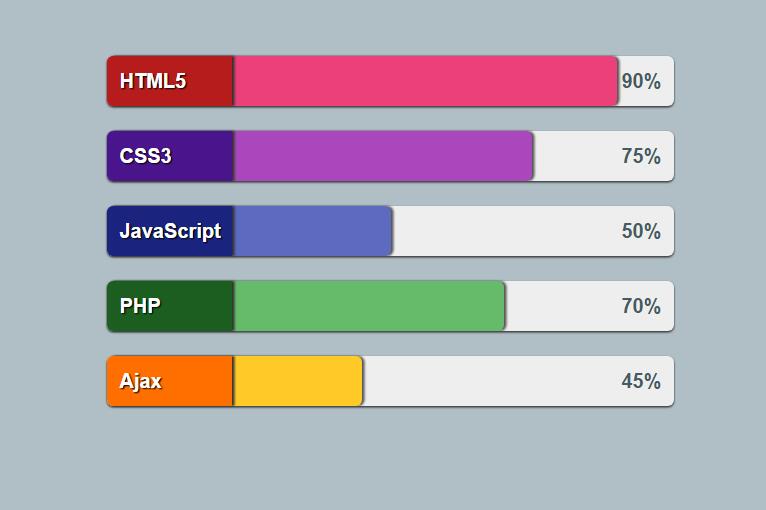Click the 90% value text
Viewport: 766px width, 510px height.
tap(641, 81)
